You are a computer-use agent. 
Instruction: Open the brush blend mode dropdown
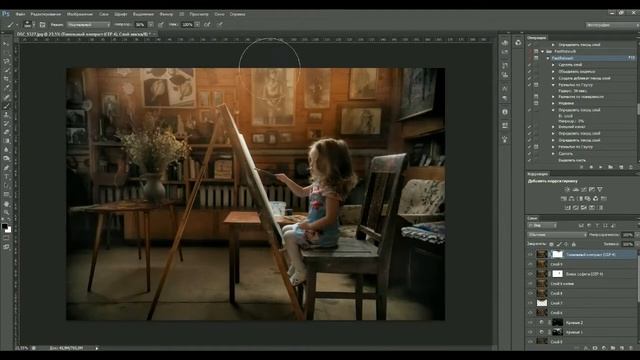pyautogui.click(x=89, y=24)
